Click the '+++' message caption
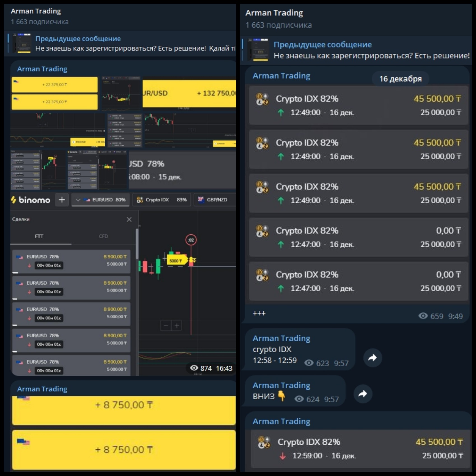Image resolution: width=476 pixels, height=476 pixels. 259,313
